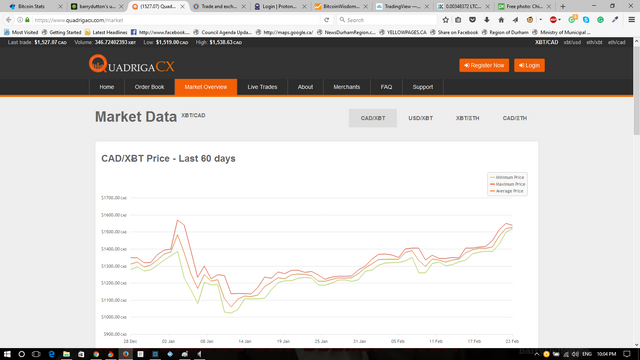640x360 pixels.
Task: Open the About page
Action: pos(305,87)
